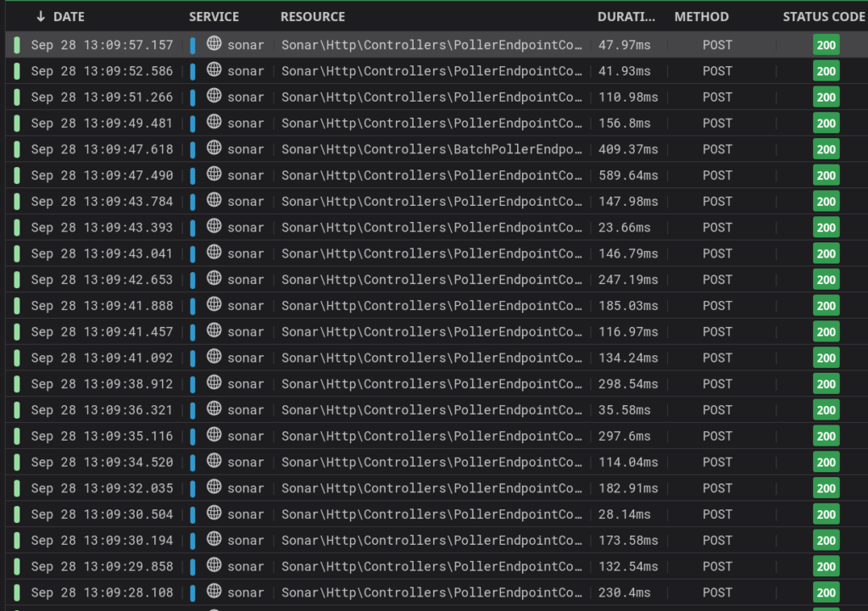The image size is (868, 611).
Task: Select the blue service bar on the 589.64ms trace
Action: tap(194, 175)
